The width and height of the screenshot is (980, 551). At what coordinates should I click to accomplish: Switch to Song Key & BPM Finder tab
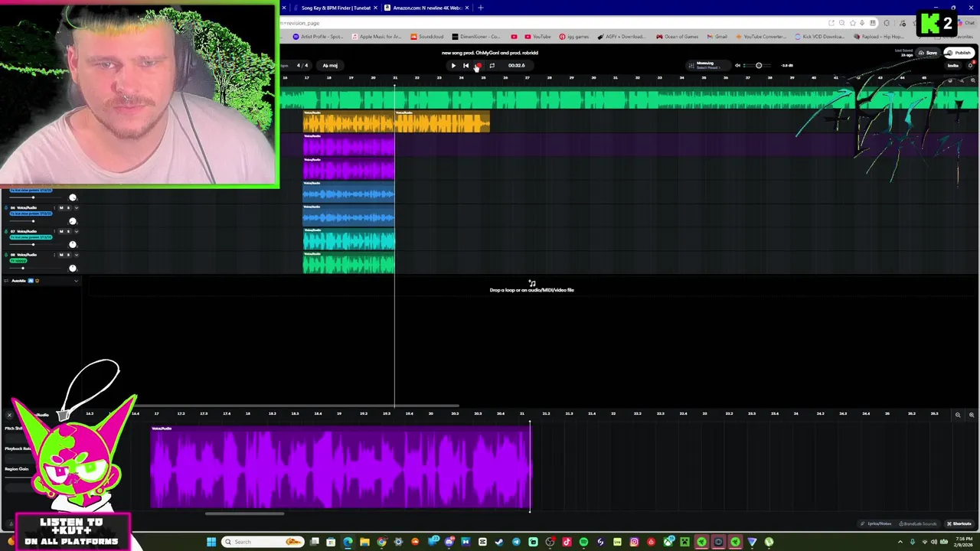(334, 8)
